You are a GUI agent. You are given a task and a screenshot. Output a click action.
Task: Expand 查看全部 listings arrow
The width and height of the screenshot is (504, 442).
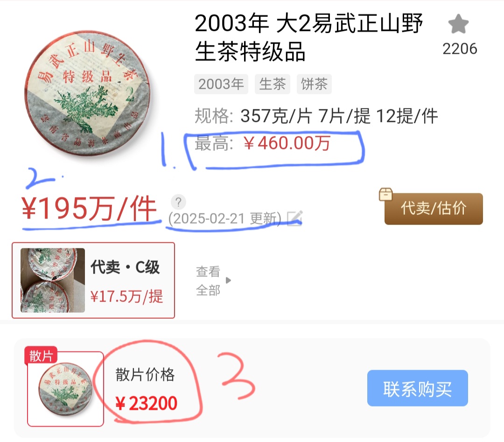pyautogui.click(x=228, y=281)
